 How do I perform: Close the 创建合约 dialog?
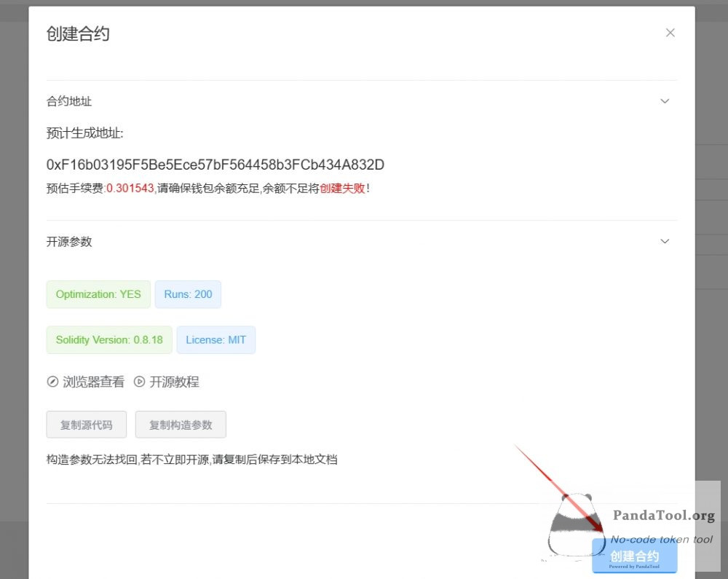[x=670, y=33]
